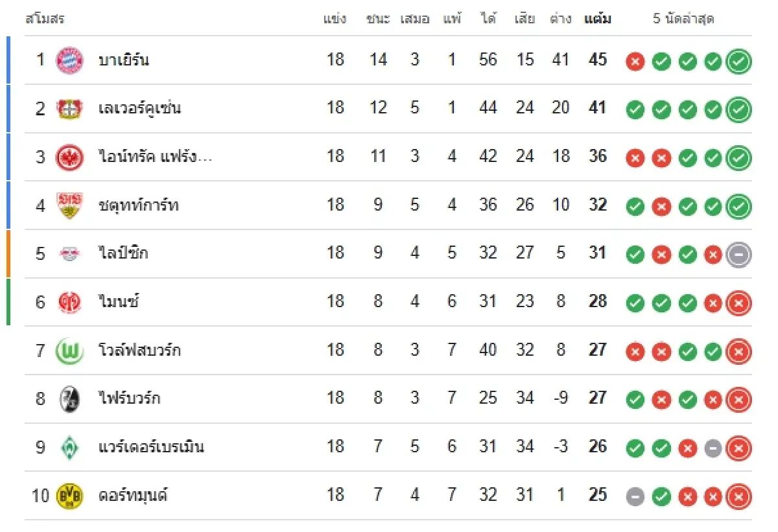Click the Mainz 05 club crest
778x532 pixels.
pos(69,302)
